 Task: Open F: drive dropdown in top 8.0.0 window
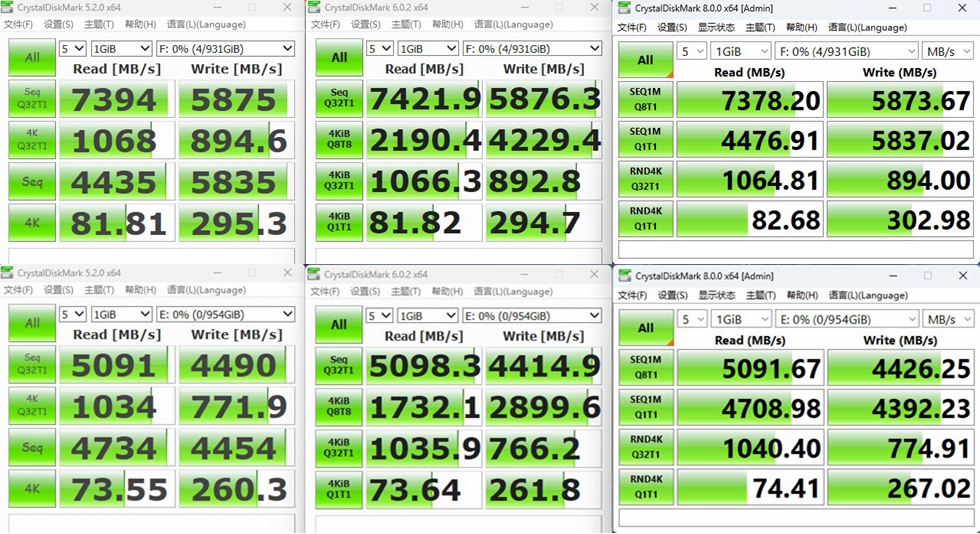point(847,51)
